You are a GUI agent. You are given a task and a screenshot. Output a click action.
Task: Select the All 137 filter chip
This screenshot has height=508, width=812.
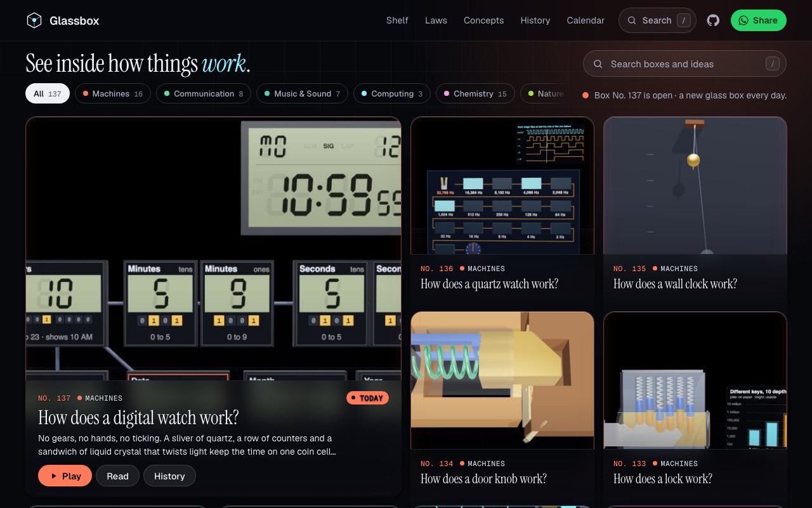[x=48, y=93]
